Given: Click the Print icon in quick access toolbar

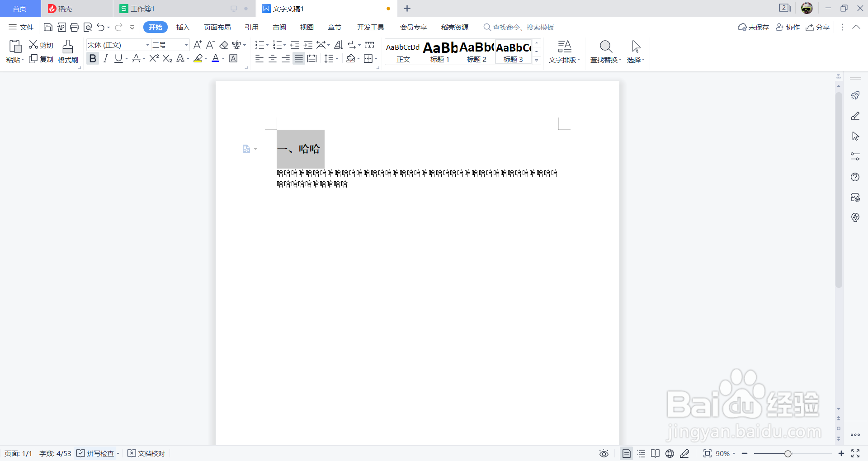Looking at the screenshot, I should tap(75, 27).
